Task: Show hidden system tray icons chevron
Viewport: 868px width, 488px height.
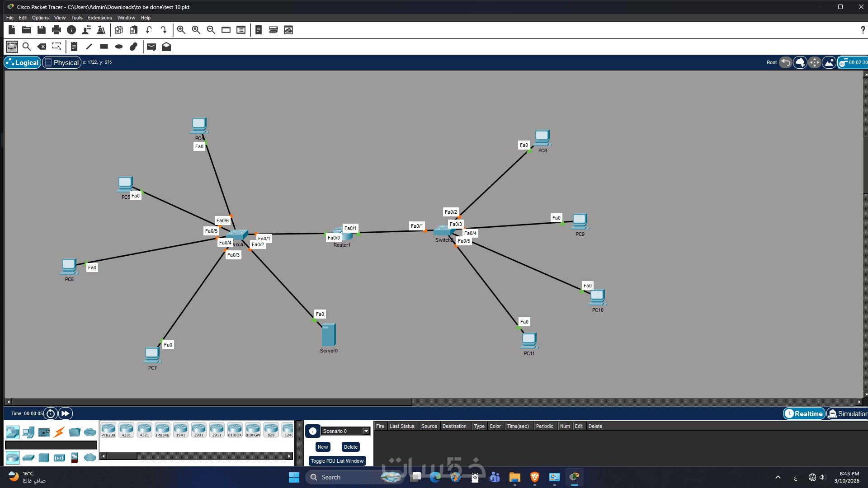Action: (x=778, y=477)
